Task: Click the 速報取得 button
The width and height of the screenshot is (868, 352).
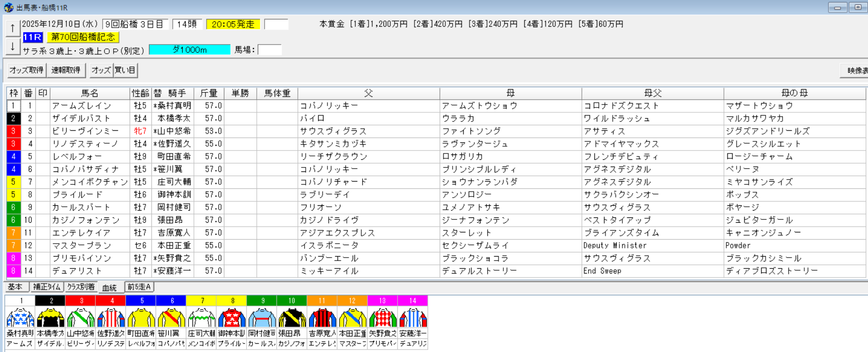Action: (x=66, y=70)
